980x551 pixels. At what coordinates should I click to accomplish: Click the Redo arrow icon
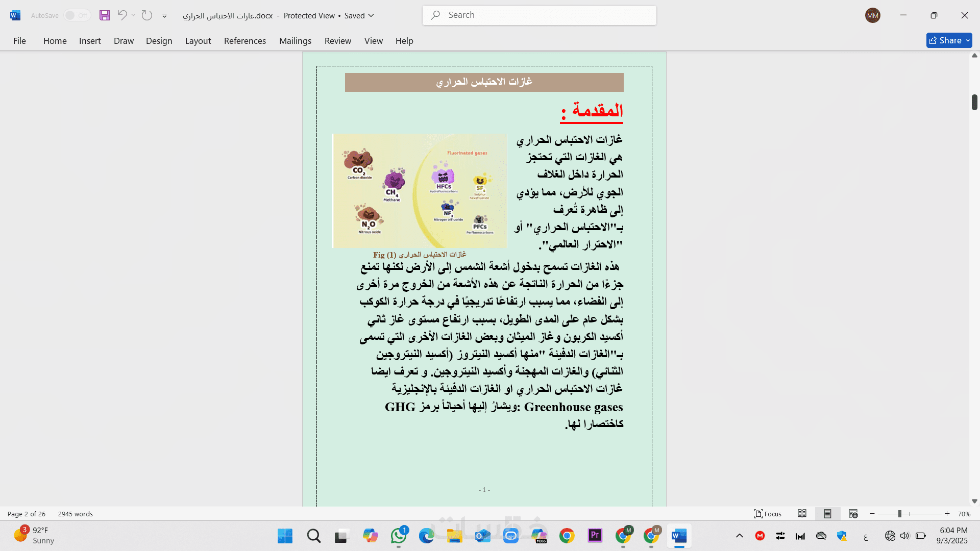click(147, 15)
